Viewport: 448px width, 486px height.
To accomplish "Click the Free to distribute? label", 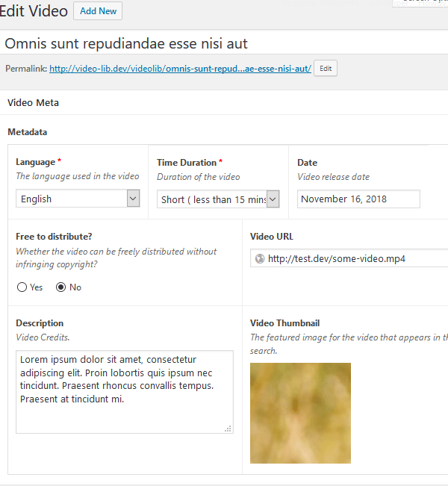I will pyautogui.click(x=54, y=237).
